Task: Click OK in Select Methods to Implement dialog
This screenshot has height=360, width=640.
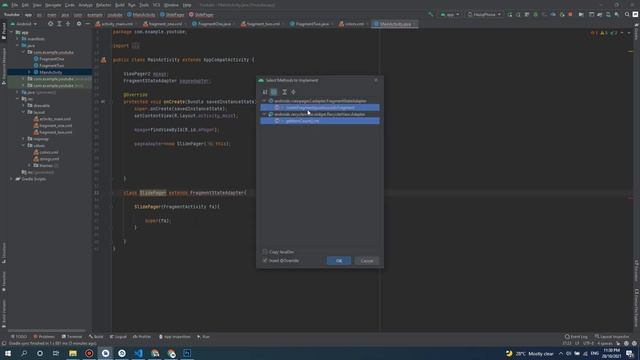Action: coord(339,260)
